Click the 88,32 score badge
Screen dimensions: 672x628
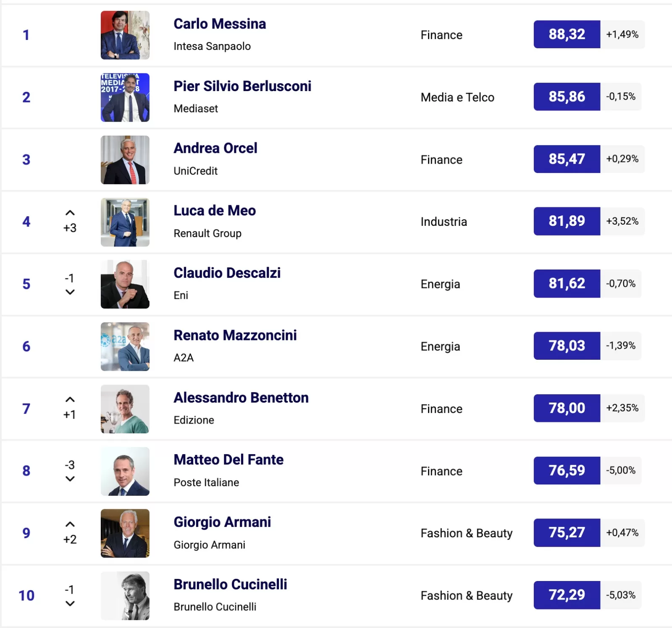pyautogui.click(x=567, y=34)
